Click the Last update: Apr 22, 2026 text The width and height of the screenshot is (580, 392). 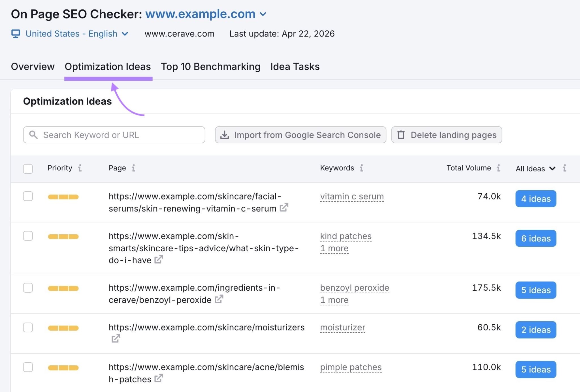point(282,34)
